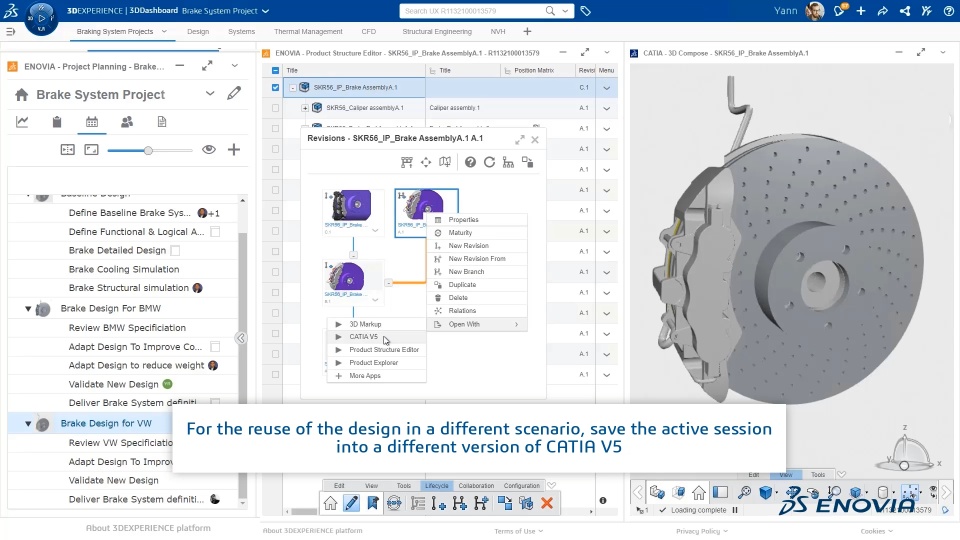Open the Cookies link
The image size is (960, 540).
pos(876,531)
